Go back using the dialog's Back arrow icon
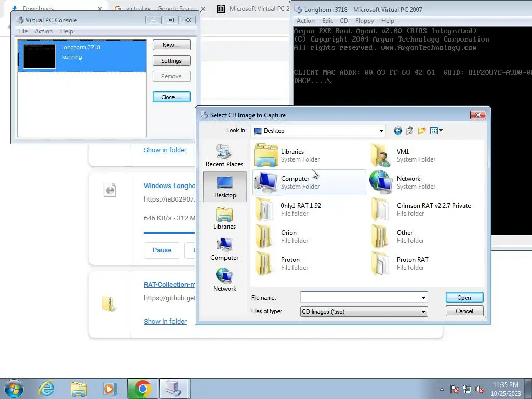The height and width of the screenshot is (399, 532). [x=397, y=130]
